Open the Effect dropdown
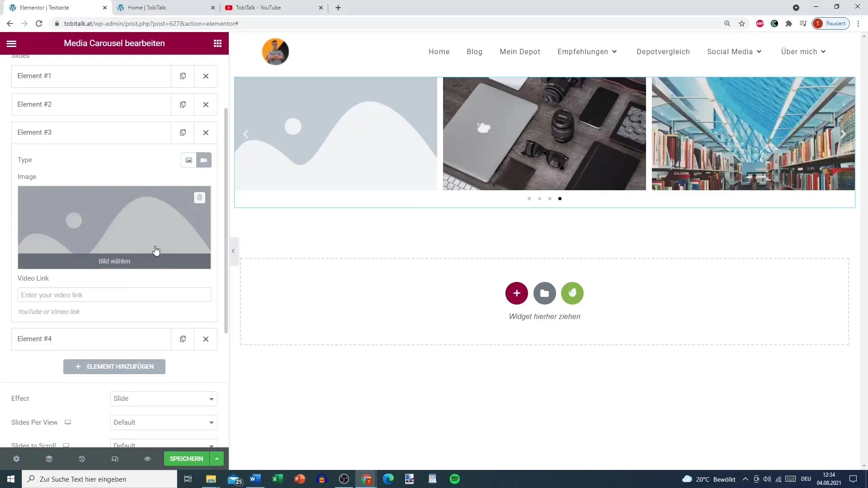 click(164, 399)
